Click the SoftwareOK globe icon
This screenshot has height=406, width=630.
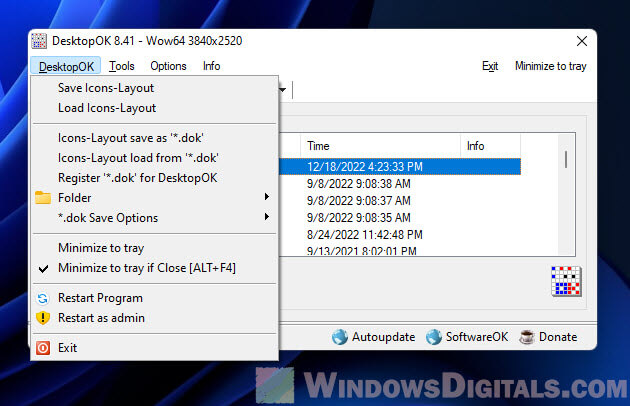(x=434, y=337)
